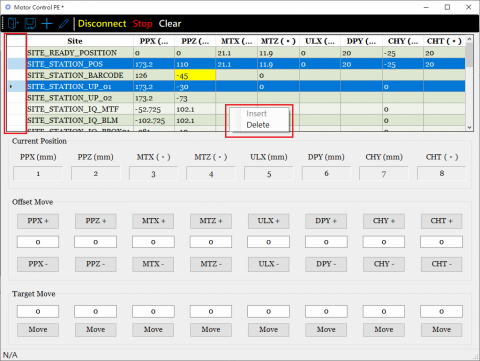Click the MTX column header in table
Screen dimensions: 480x361
click(x=236, y=41)
